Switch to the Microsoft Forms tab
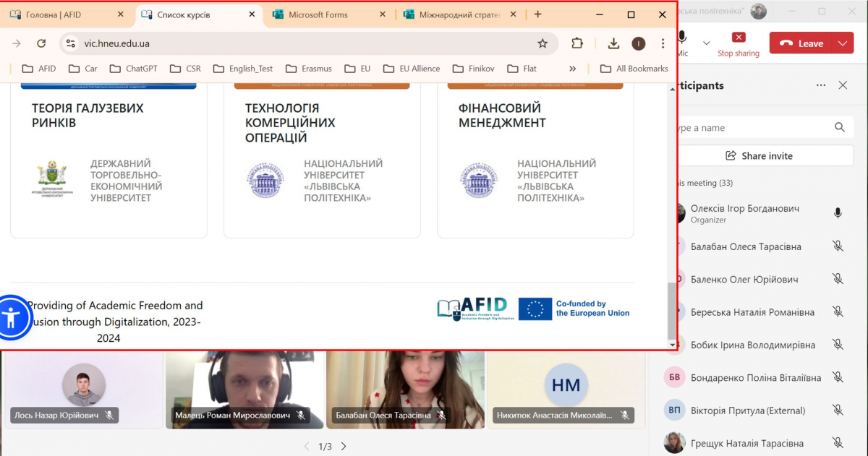868x456 pixels. 318,13
